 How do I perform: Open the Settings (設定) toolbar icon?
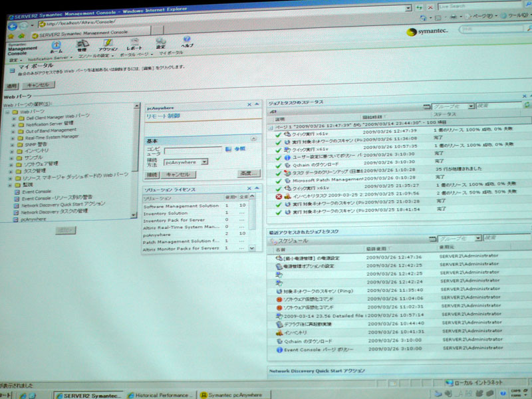click(x=160, y=43)
